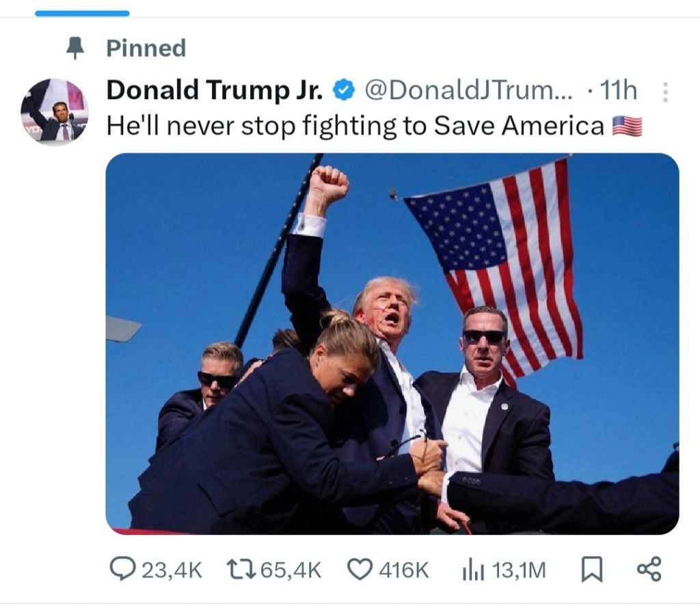Tap the retweet arrows icon

coord(241,570)
